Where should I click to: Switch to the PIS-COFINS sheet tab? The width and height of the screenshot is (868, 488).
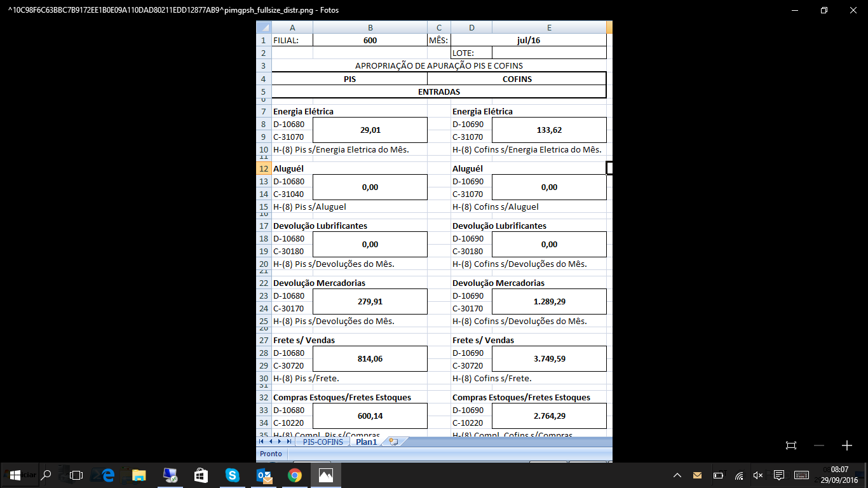pos(322,442)
